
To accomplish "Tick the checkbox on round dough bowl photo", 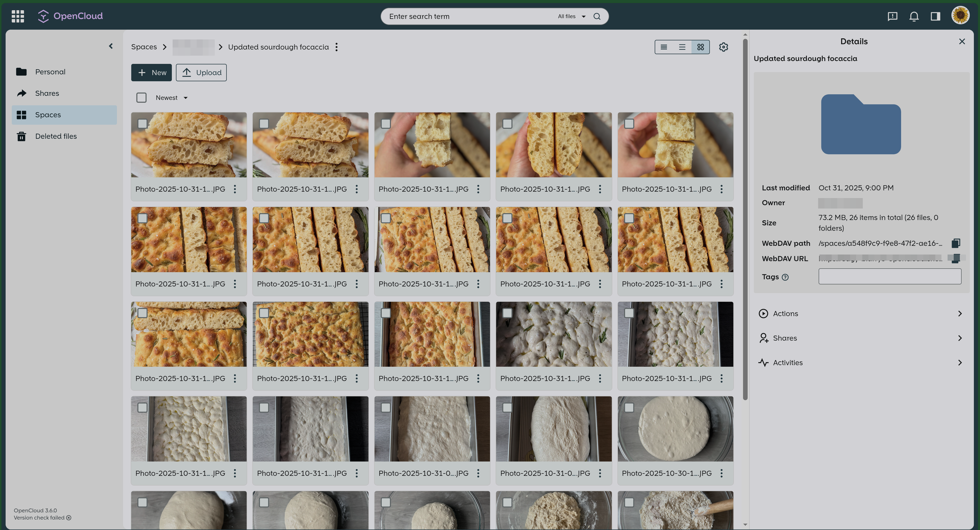I will (629, 407).
